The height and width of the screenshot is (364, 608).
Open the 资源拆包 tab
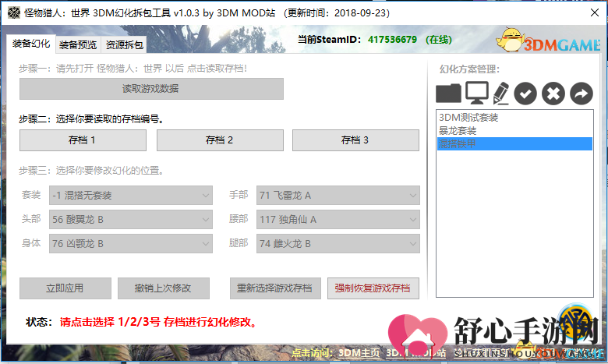124,45
